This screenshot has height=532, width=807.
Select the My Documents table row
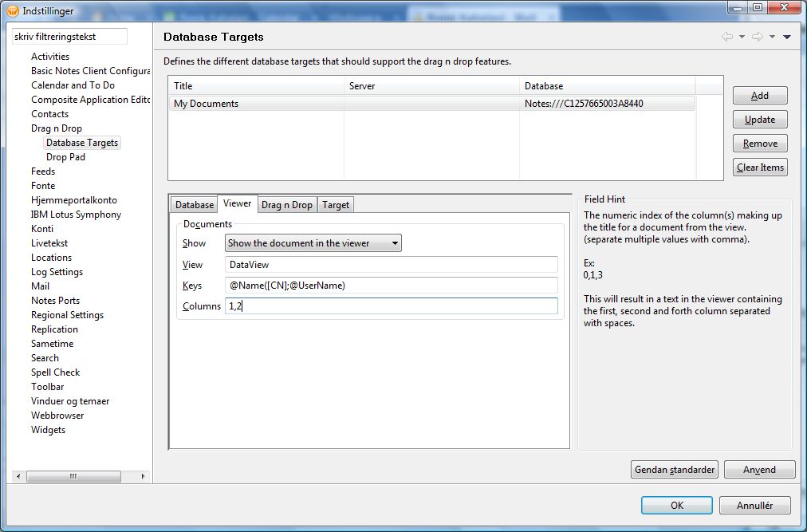click(431, 104)
